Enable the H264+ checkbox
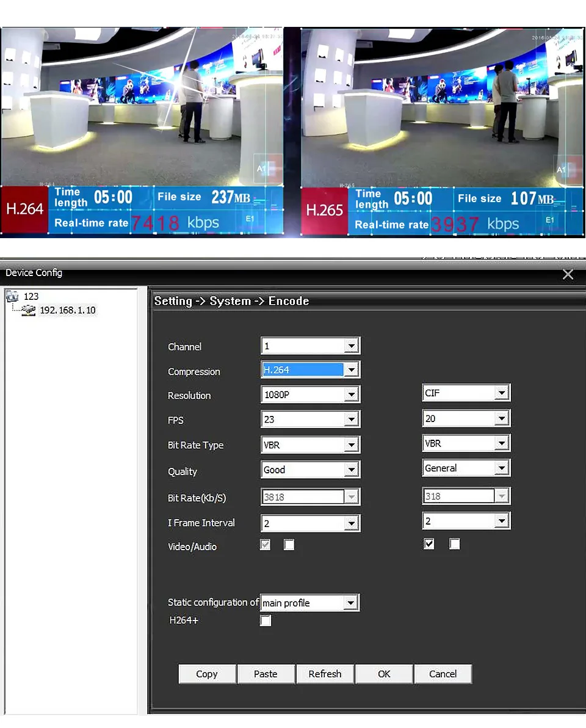This screenshot has height=728, width=586. coord(266,621)
